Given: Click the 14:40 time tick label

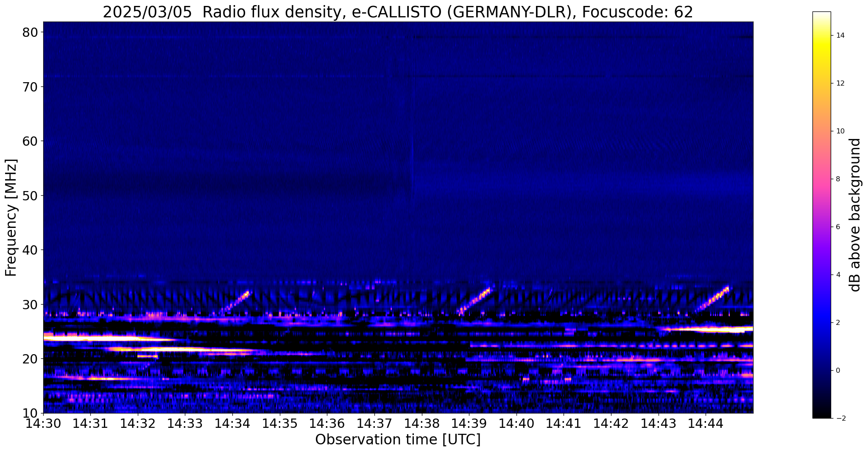Looking at the screenshot, I should tap(516, 423).
